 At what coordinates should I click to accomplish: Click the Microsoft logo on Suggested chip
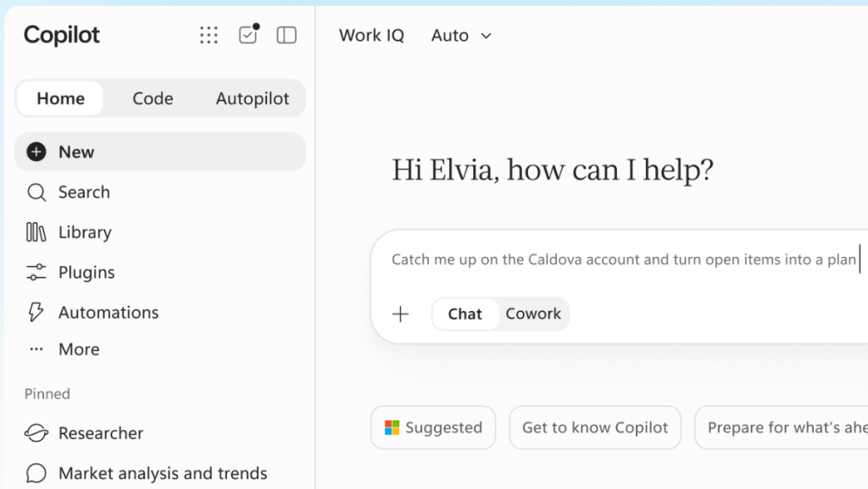pos(392,428)
